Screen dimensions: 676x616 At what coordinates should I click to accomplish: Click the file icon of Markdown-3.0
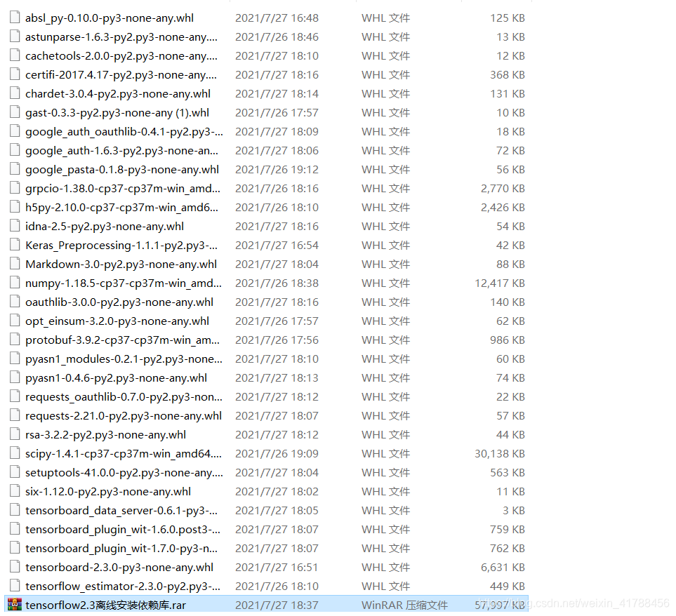[x=15, y=264]
